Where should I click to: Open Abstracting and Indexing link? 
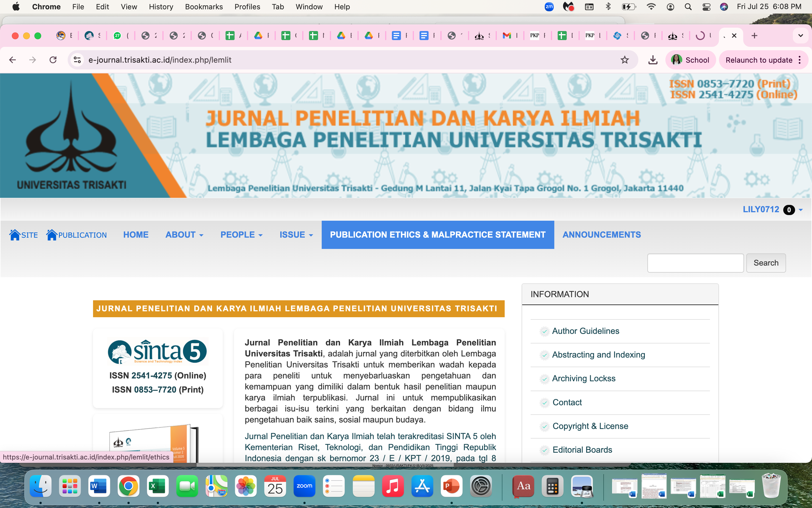(x=599, y=355)
